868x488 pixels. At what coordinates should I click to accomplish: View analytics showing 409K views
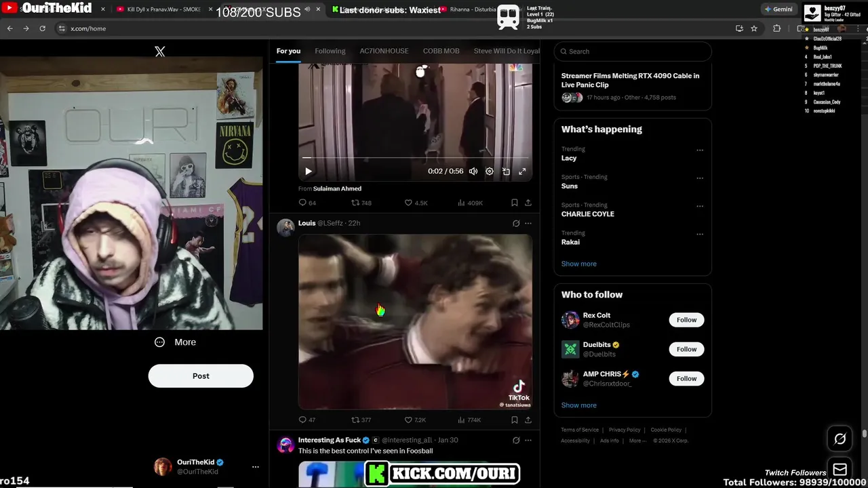coord(470,203)
